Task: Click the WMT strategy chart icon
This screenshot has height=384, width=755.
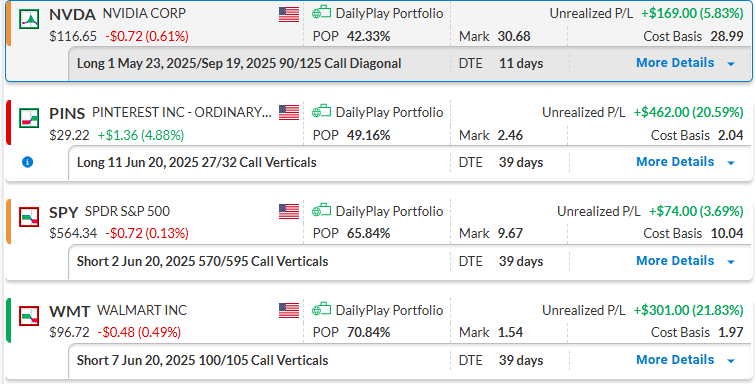Action: [x=29, y=316]
